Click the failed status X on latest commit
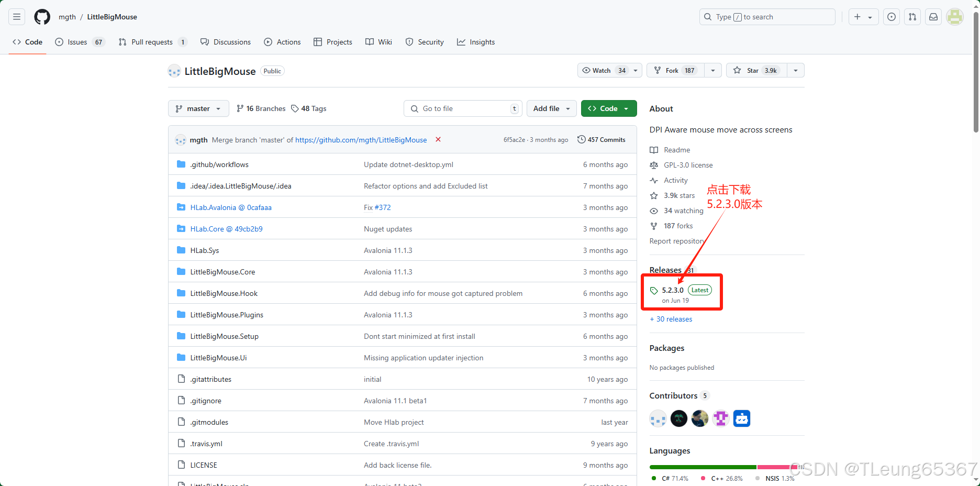This screenshot has width=980, height=486. click(x=438, y=139)
